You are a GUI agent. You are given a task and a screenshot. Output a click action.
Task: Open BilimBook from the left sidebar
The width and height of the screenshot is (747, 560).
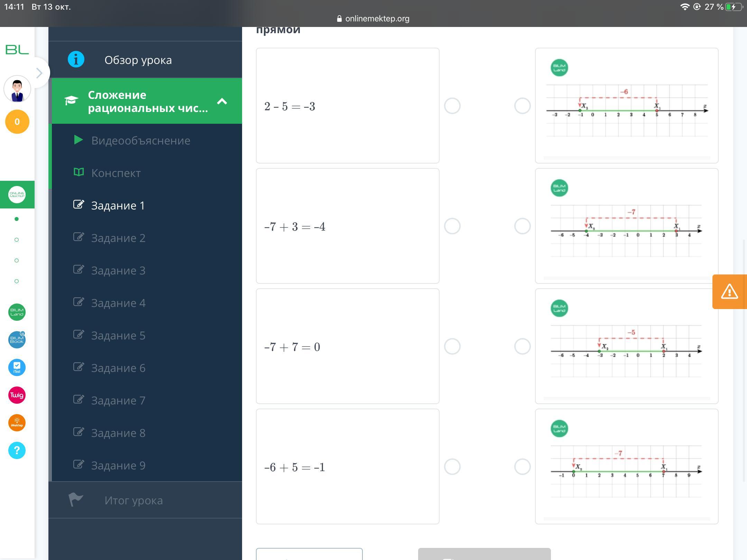tap(17, 340)
